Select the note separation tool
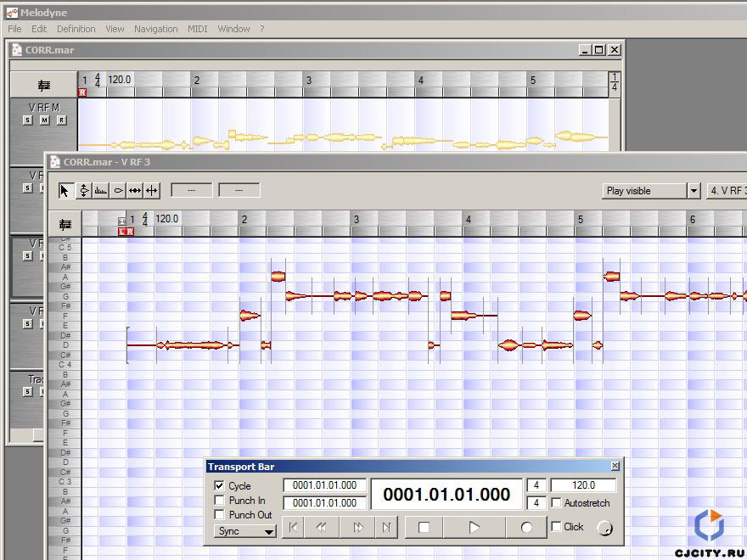This screenshot has width=747, height=560. tap(152, 191)
